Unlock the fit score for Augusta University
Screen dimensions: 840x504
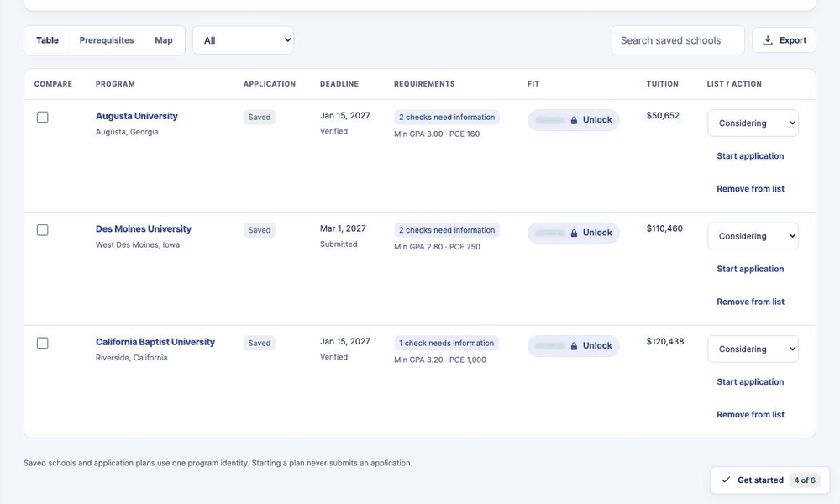pyautogui.click(x=574, y=120)
